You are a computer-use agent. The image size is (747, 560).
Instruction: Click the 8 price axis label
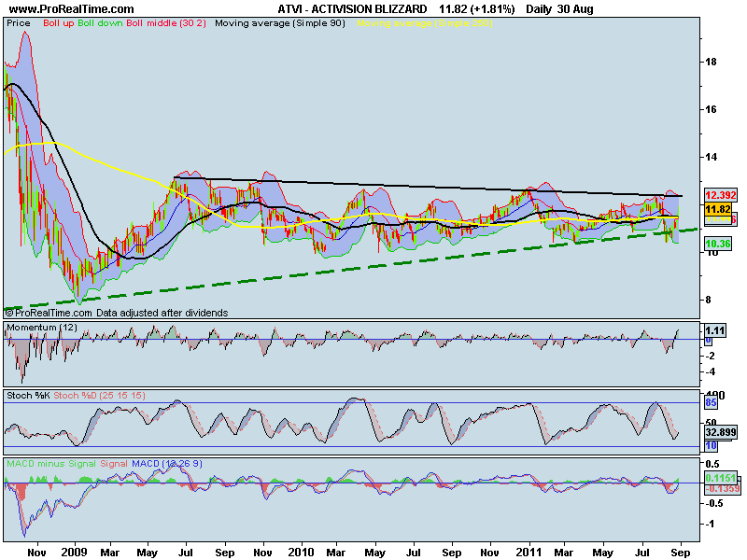[709, 300]
